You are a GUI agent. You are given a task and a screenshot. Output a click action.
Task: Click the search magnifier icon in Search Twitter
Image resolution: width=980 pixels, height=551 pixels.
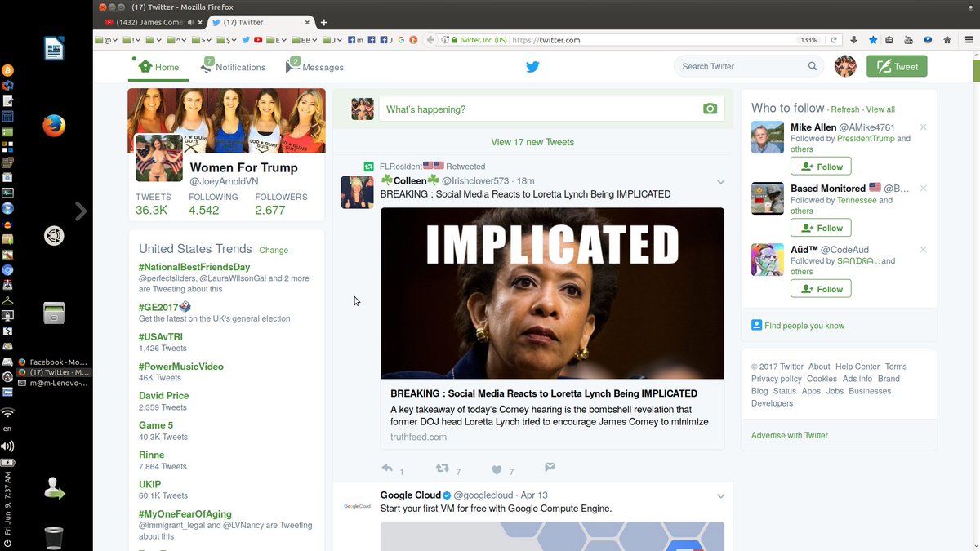tap(813, 66)
